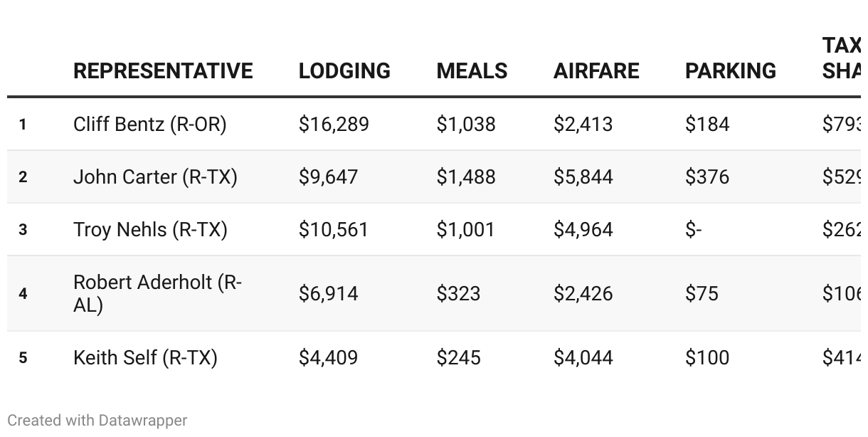Select Troy Nehls (R-TX) row name
The width and height of the screenshot is (868, 437).
(150, 230)
